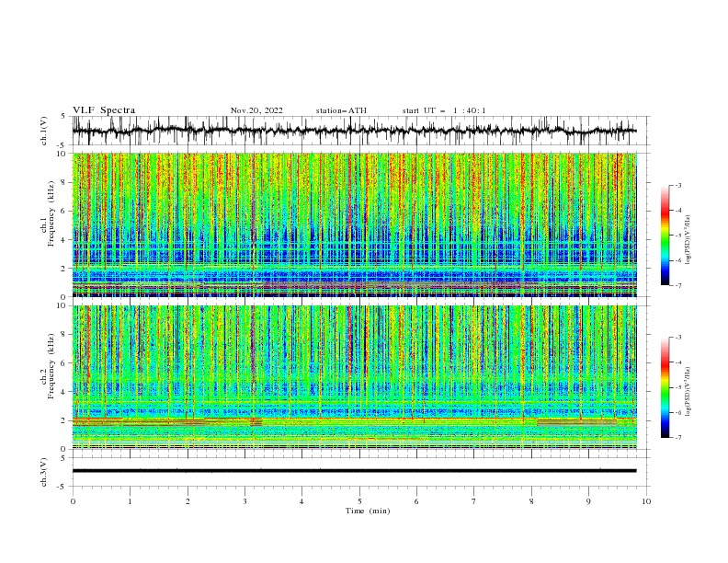
Task: Click the time axis tick label '1'
Action: (130, 501)
